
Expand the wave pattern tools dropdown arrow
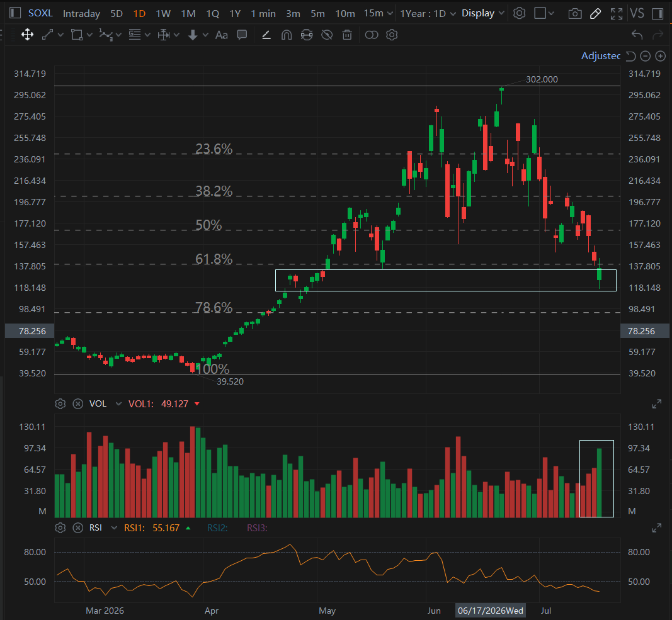click(x=118, y=35)
